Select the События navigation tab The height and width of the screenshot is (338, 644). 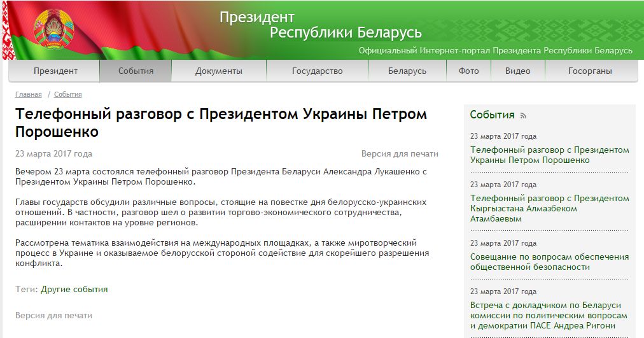pyautogui.click(x=136, y=71)
